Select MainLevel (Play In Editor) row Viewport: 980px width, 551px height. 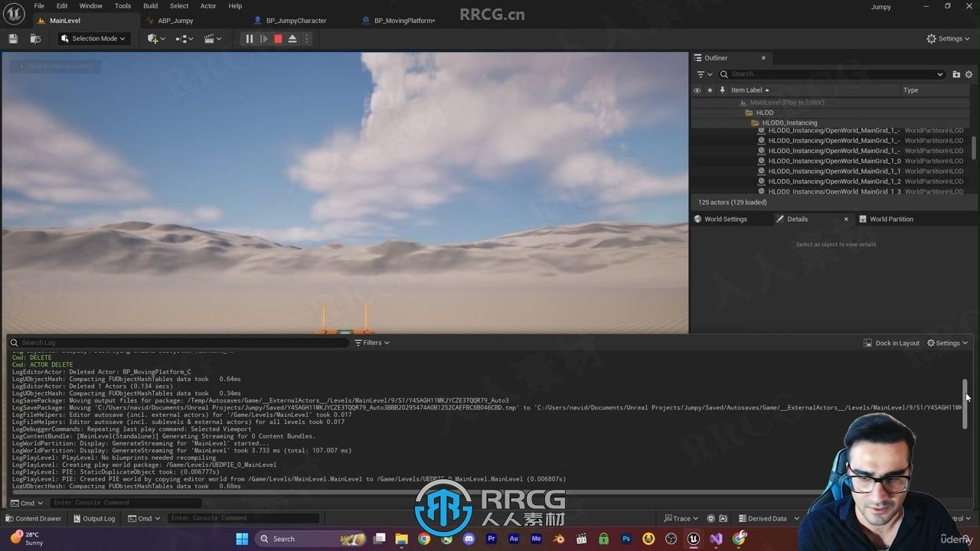coord(831,103)
